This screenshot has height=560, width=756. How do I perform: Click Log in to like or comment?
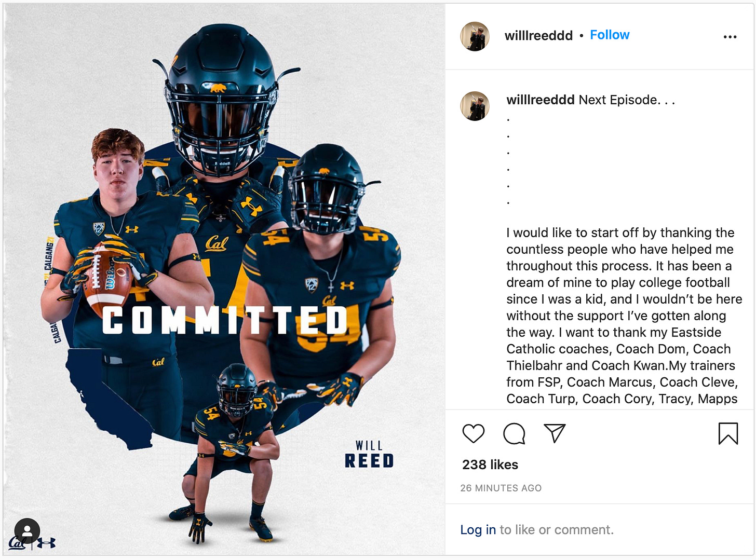pos(478,530)
